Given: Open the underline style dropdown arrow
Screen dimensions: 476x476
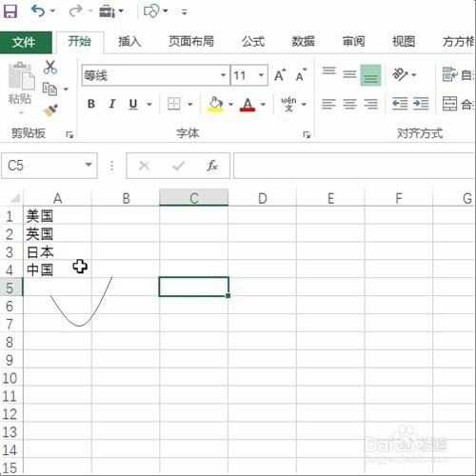Looking at the screenshot, I should 149,104.
